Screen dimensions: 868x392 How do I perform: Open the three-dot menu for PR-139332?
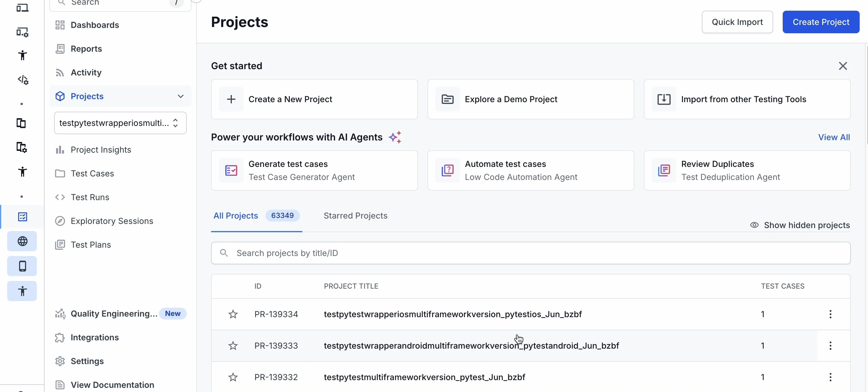(x=830, y=377)
